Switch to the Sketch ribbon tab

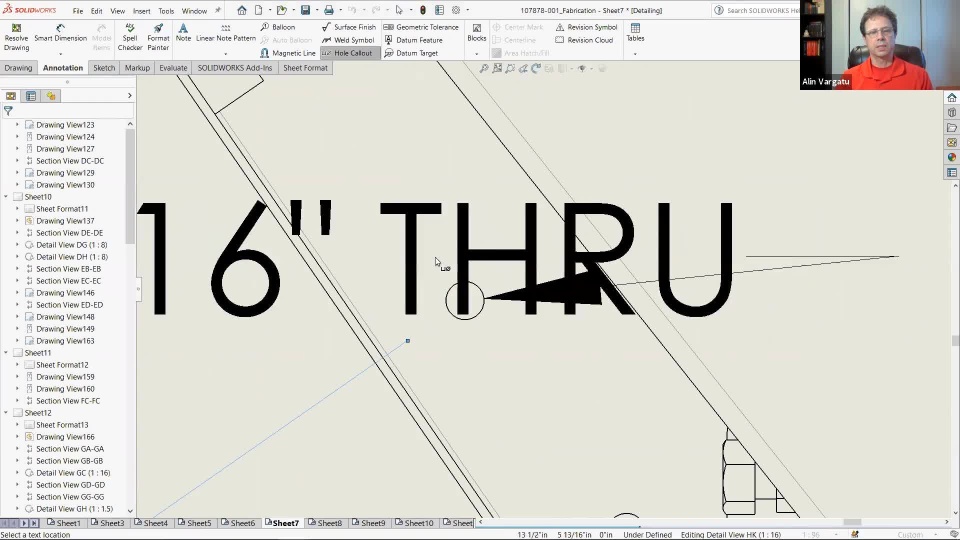104,67
